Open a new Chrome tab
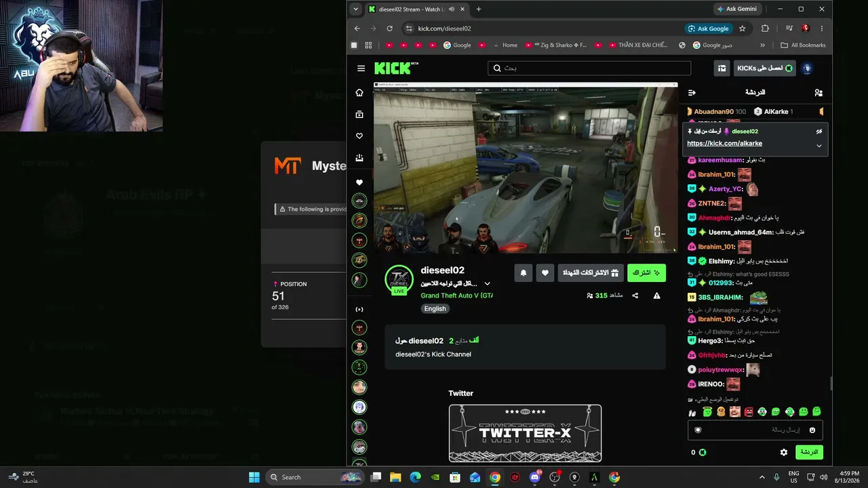This screenshot has width=868, height=488. click(x=479, y=9)
